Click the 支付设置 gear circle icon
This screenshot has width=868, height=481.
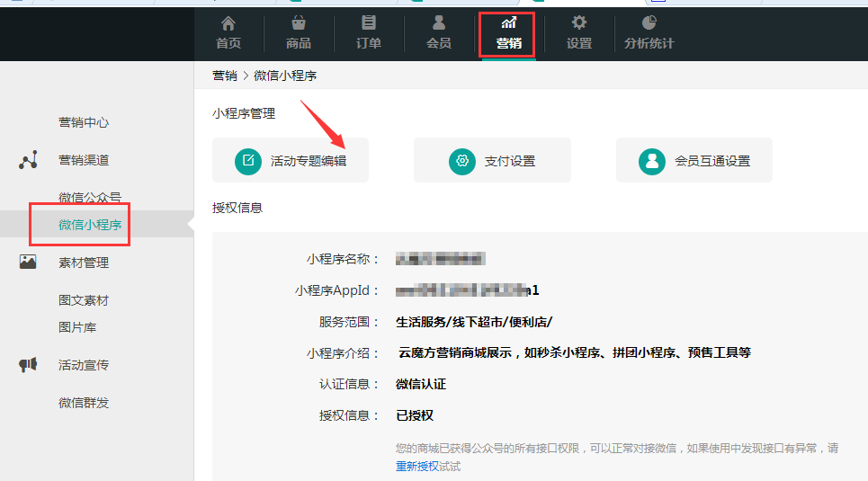(x=462, y=161)
